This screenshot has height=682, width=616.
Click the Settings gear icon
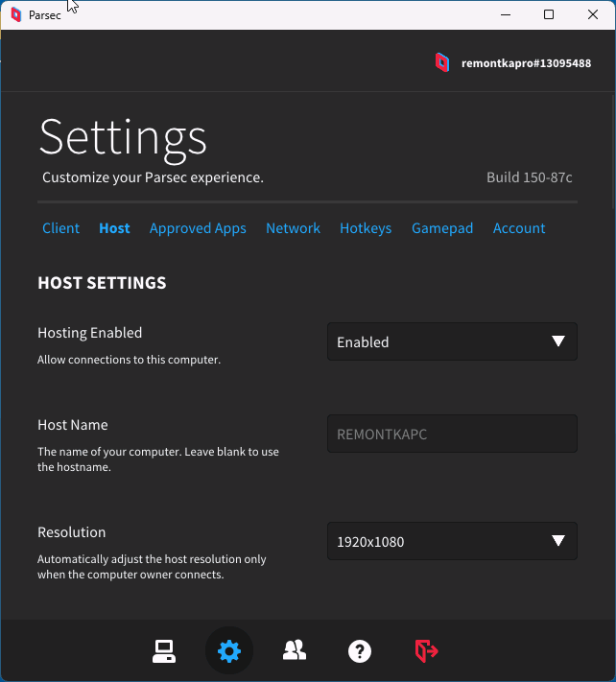pyautogui.click(x=229, y=651)
